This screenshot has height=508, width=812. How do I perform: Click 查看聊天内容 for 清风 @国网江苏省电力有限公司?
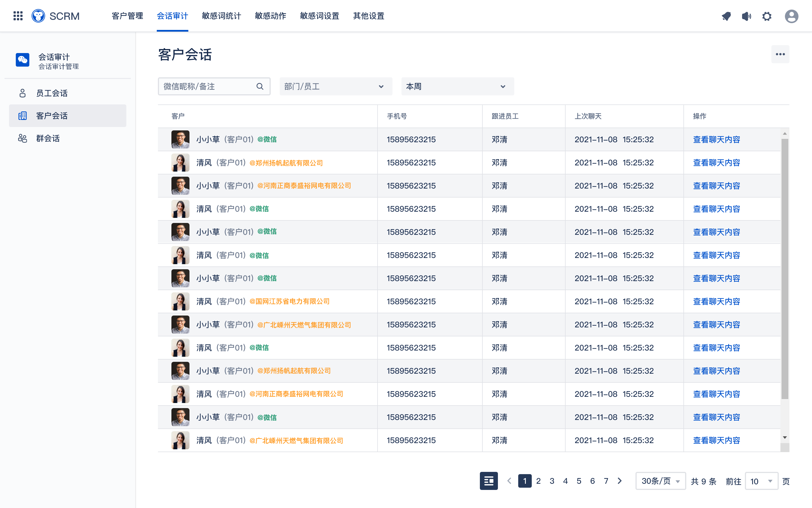point(716,301)
